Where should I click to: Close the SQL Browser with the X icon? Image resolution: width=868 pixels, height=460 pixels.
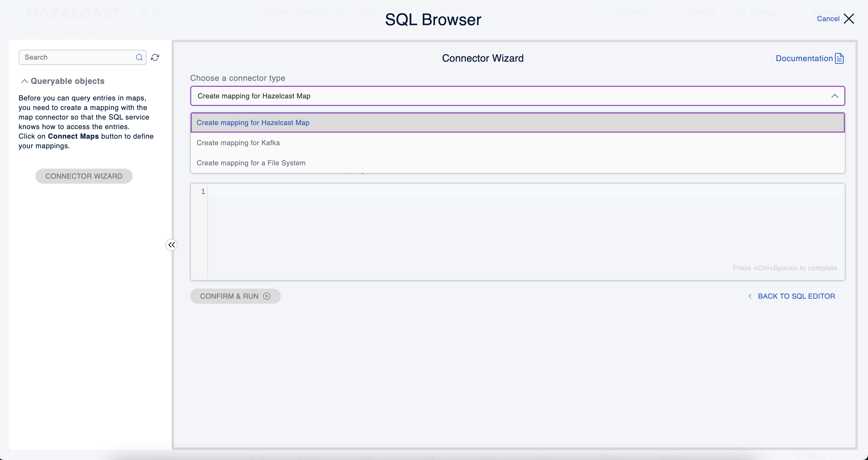[849, 19]
